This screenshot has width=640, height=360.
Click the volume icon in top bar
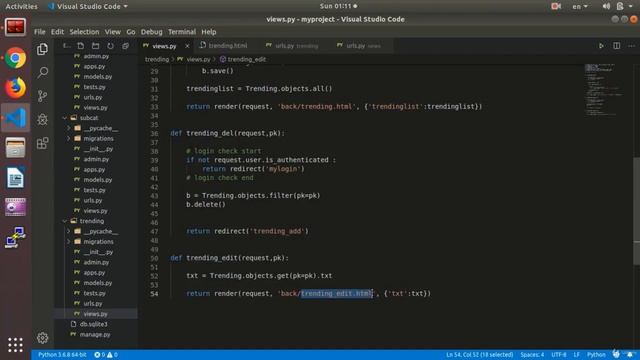tap(606, 6)
